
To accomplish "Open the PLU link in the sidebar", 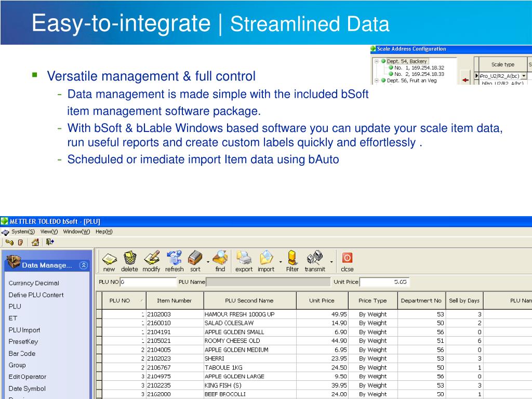I will pyautogui.click(x=15, y=307).
